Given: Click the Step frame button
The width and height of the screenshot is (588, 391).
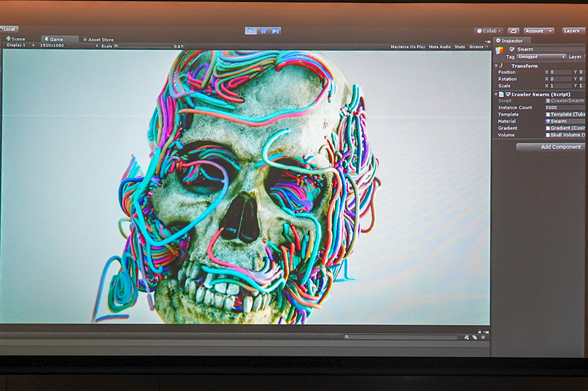Looking at the screenshot, I should click(x=275, y=31).
